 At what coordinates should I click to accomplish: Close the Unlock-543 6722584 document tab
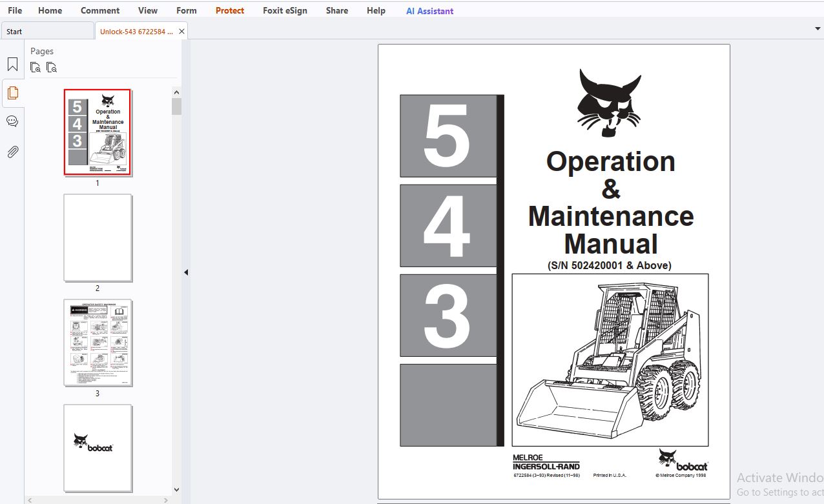pyautogui.click(x=181, y=31)
